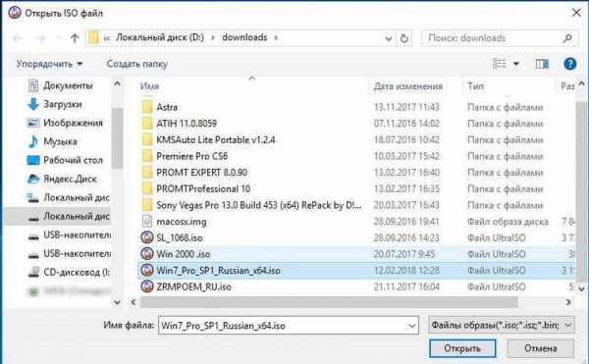
Task: Click the search magnifier icon
Action: click(x=567, y=38)
